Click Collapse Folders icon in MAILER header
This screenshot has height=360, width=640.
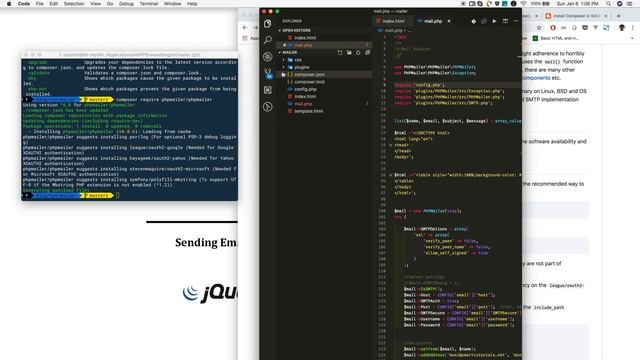(367, 52)
